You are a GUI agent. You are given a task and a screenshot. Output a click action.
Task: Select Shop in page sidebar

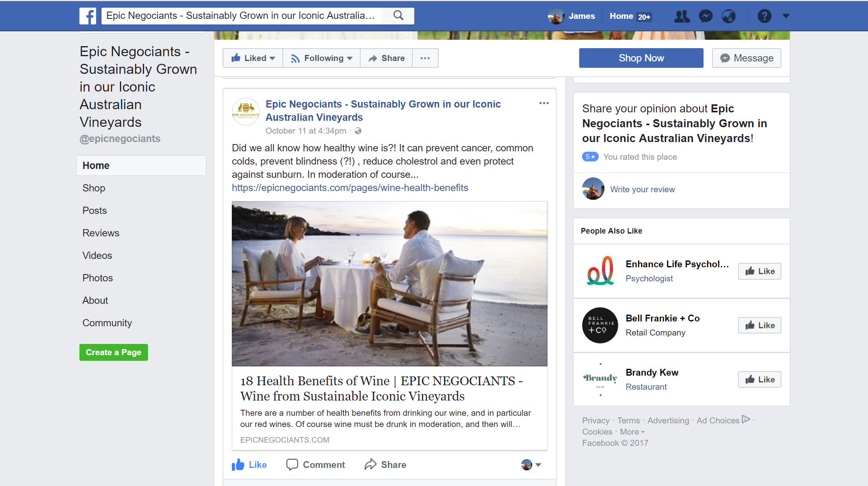pos(94,188)
